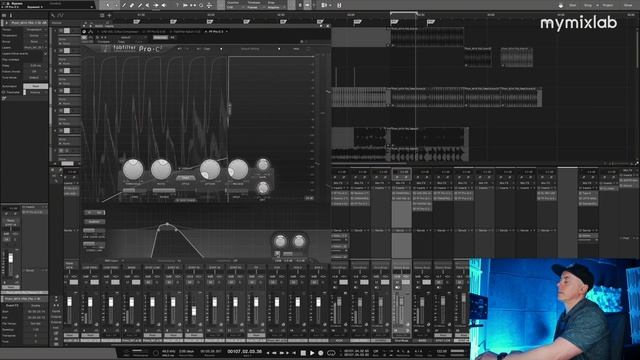Screen dimensions: 640x360
Task: Set the inspector Automation mode Read button
Action: [x=36, y=86]
